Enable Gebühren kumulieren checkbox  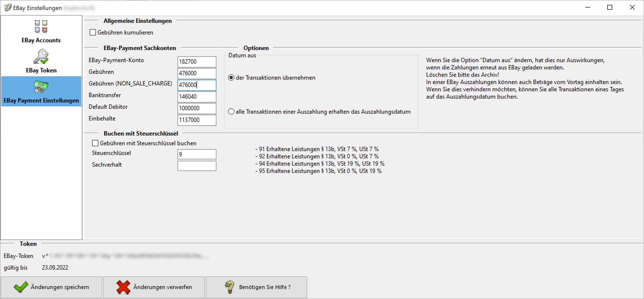click(93, 33)
